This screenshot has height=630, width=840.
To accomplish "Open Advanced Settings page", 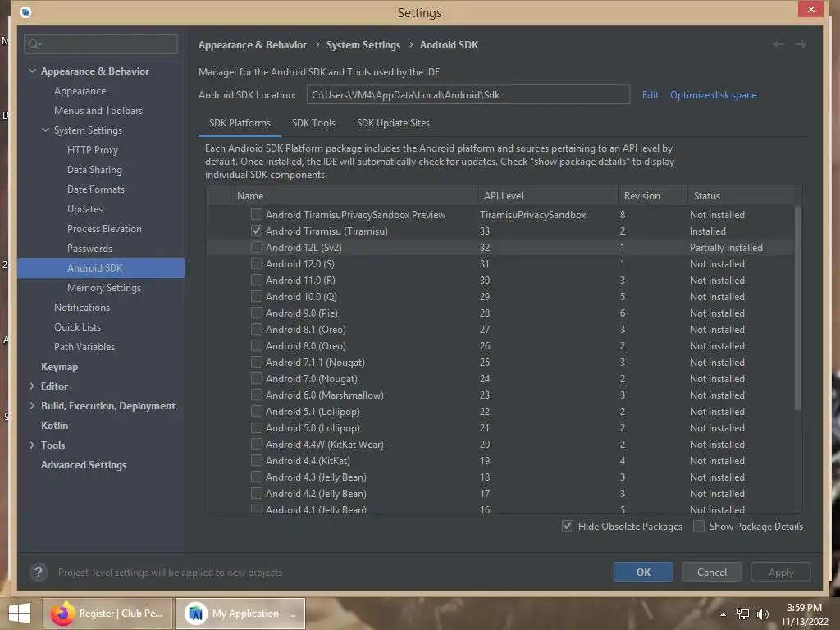I will [x=84, y=465].
